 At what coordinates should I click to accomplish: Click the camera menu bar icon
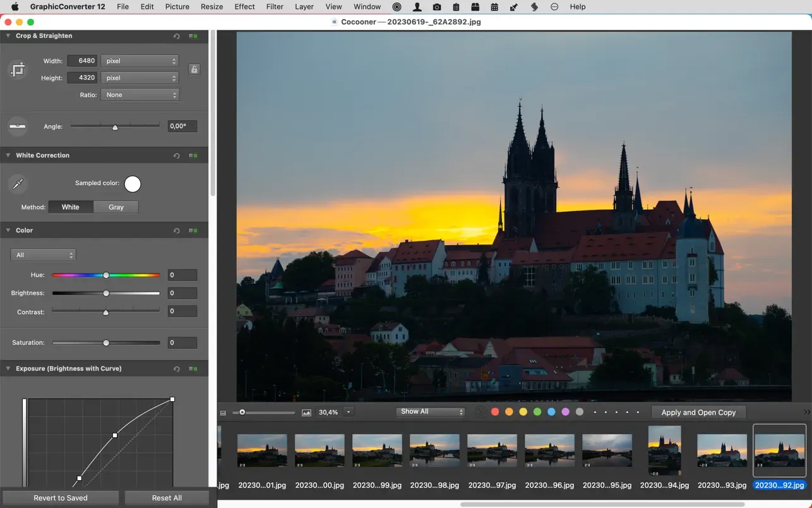click(x=436, y=7)
